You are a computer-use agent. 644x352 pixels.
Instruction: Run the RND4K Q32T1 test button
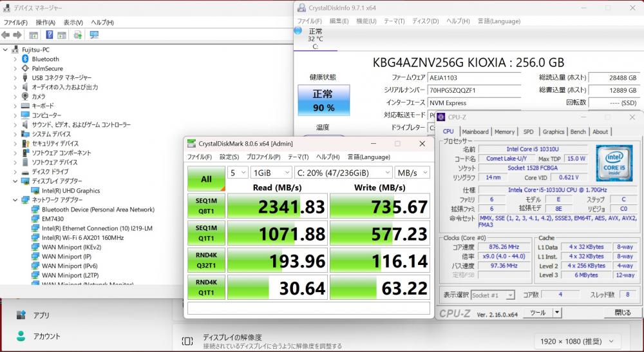[206, 260]
